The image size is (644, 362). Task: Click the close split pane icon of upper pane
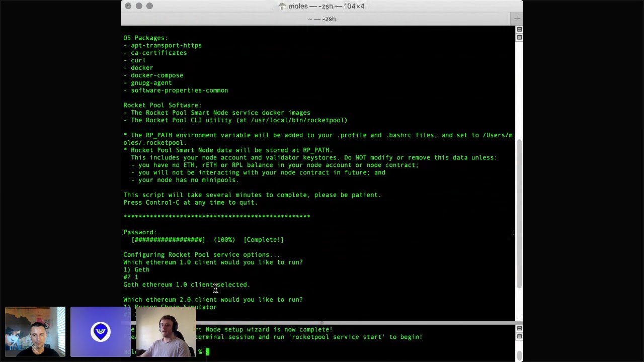[519, 38]
